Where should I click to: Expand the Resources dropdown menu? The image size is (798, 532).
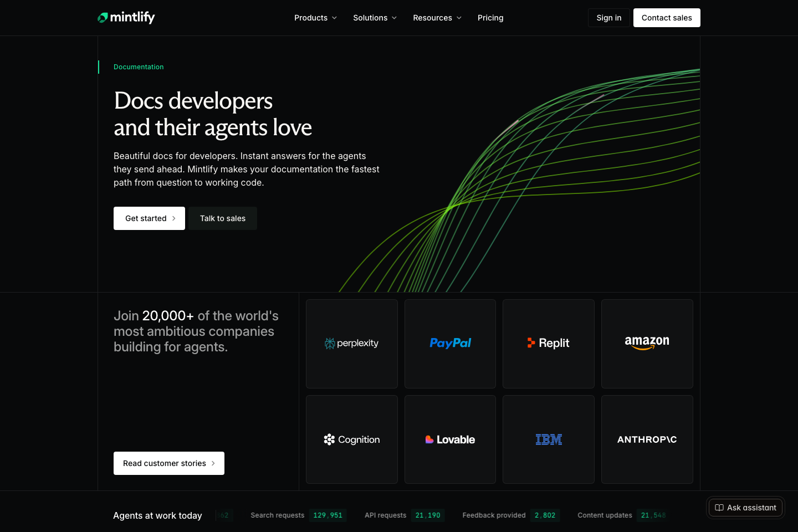[x=437, y=18]
